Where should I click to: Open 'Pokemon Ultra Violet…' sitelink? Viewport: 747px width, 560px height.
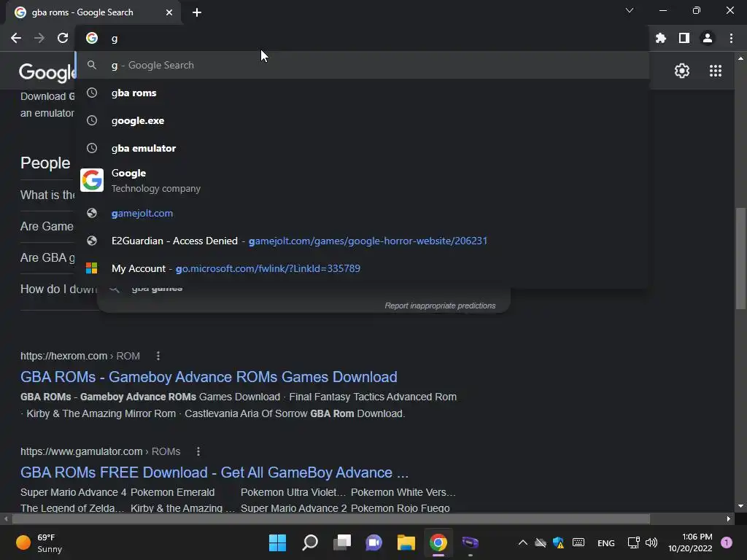(x=293, y=492)
